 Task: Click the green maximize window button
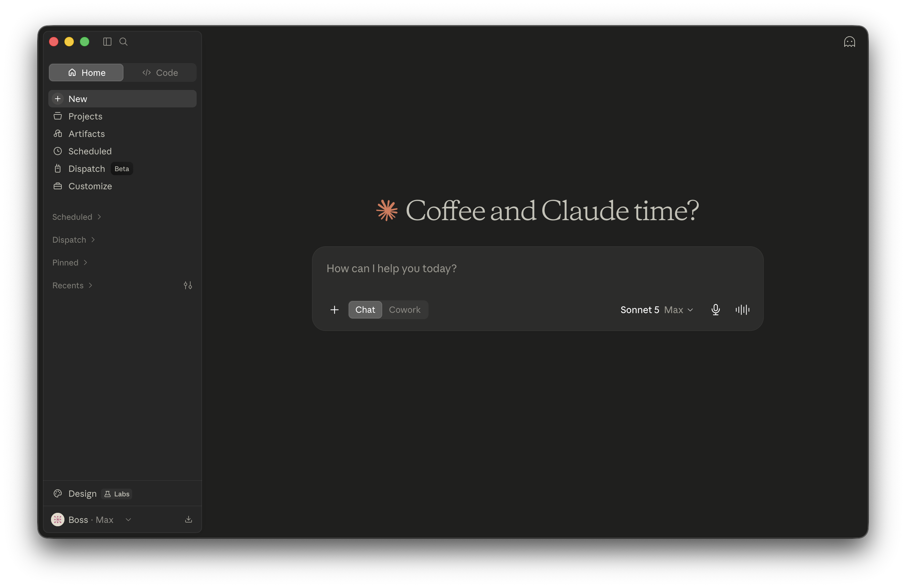click(85, 42)
